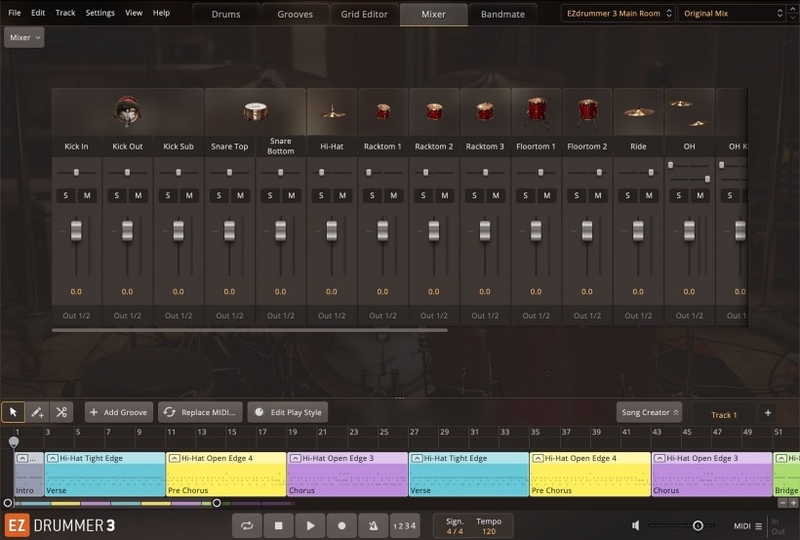Mute the Racktom 1 channel
The height and width of the screenshot is (540, 800).
[x=393, y=195]
